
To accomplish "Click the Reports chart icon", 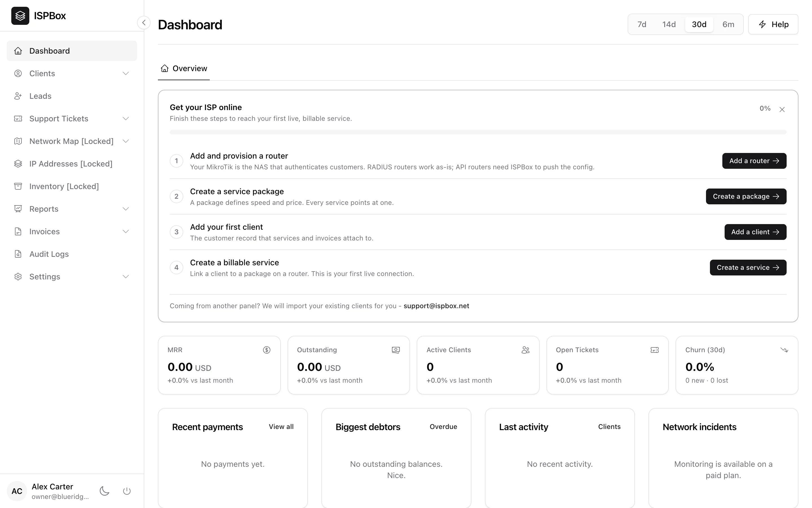I will [18, 209].
